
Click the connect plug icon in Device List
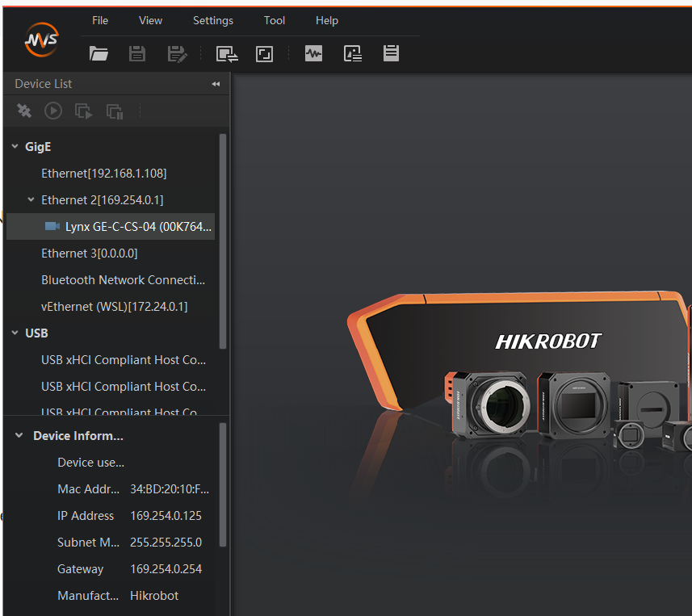click(x=24, y=111)
